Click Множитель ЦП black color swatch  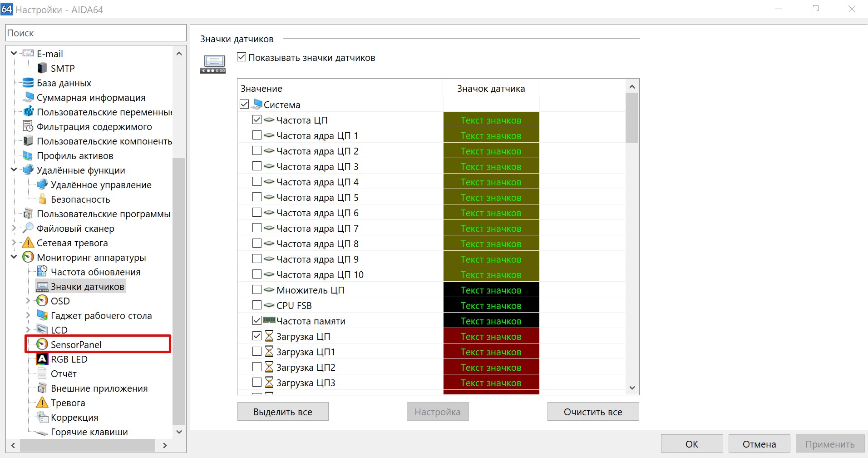point(491,290)
